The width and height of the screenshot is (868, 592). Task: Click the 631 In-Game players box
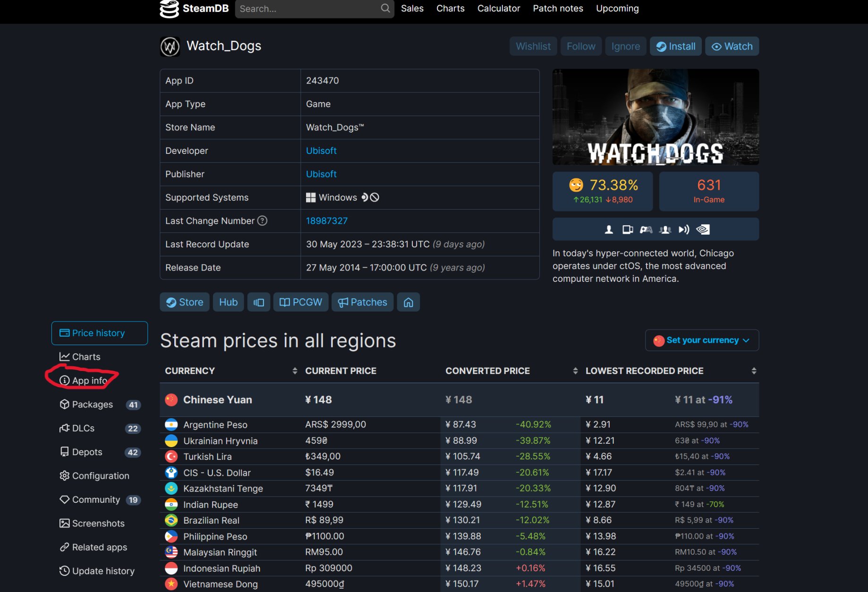(709, 191)
